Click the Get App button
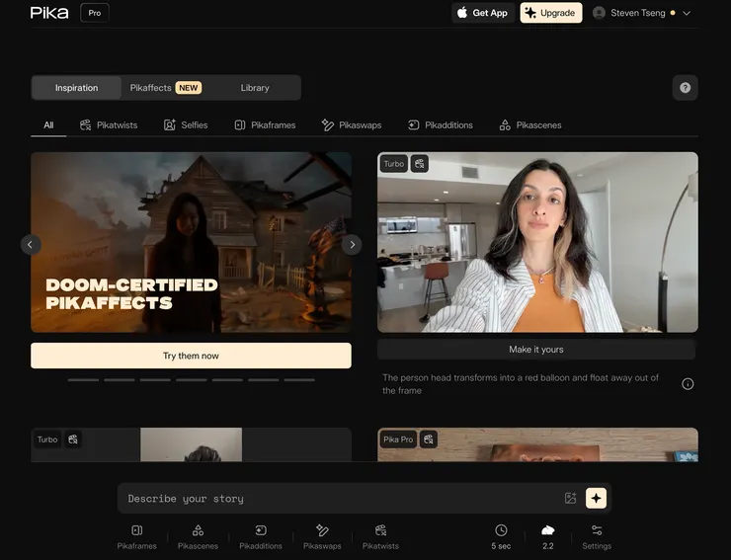Viewport: 731px width, 560px height. 482,13
